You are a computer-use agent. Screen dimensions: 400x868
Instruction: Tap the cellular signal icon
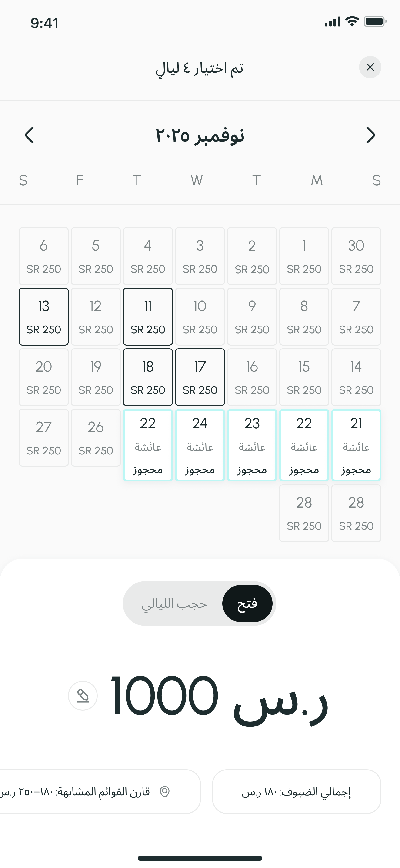(x=333, y=22)
